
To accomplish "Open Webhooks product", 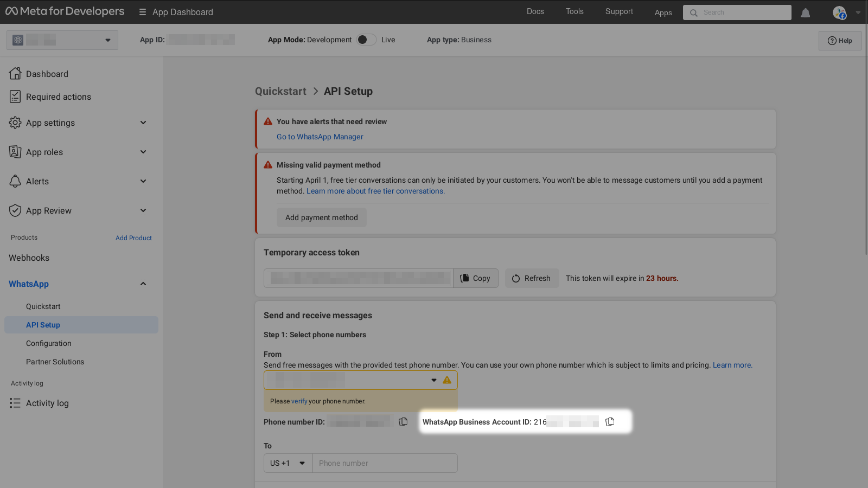I will coord(29,258).
